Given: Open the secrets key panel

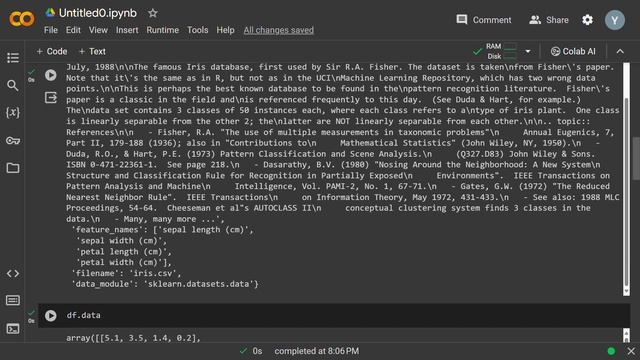Looking at the screenshot, I should (13, 141).
